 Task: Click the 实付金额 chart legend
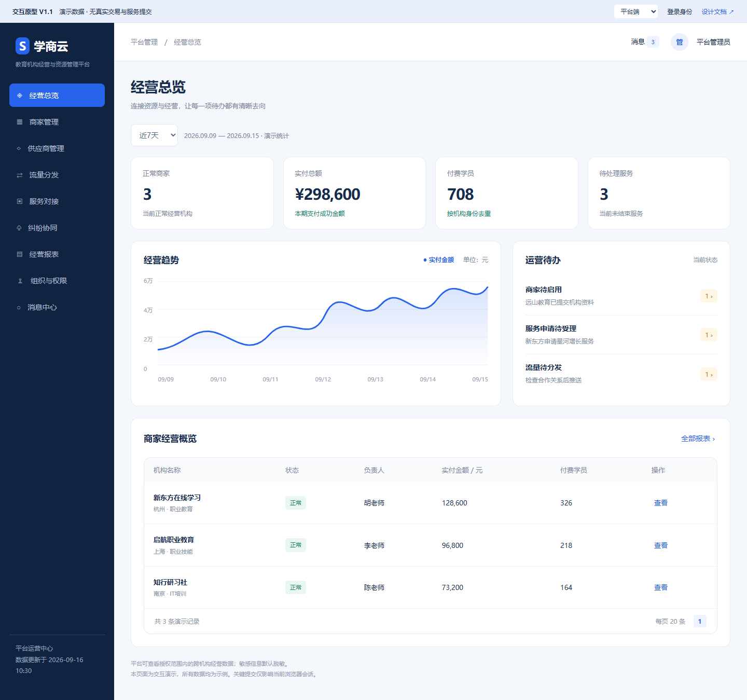coord(439,259)
